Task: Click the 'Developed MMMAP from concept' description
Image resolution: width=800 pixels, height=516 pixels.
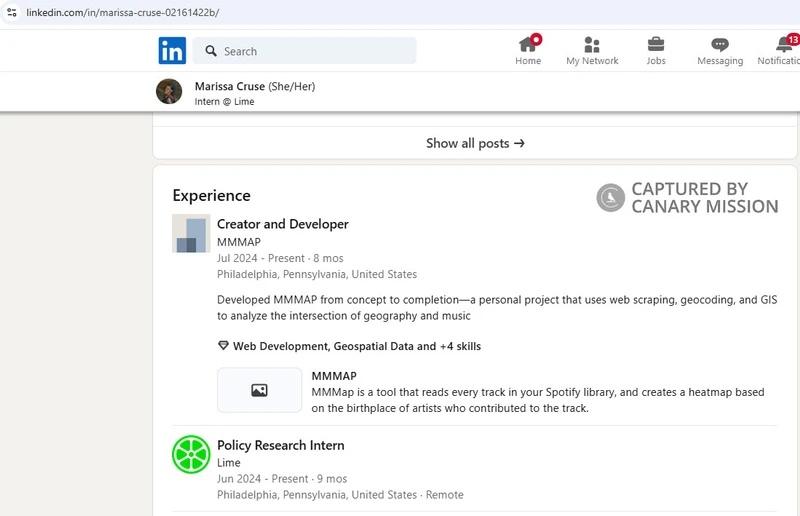Action: pos(497,308)
